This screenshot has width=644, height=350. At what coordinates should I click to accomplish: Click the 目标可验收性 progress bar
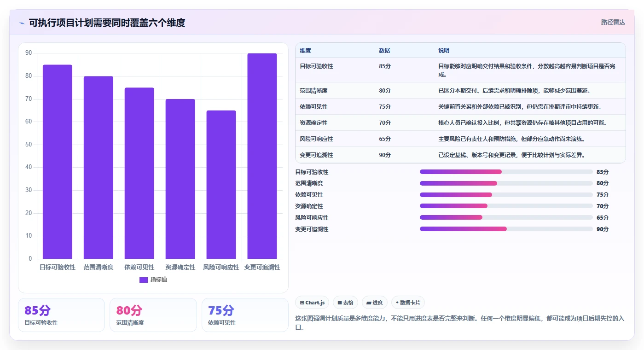[x=506, y=172]
